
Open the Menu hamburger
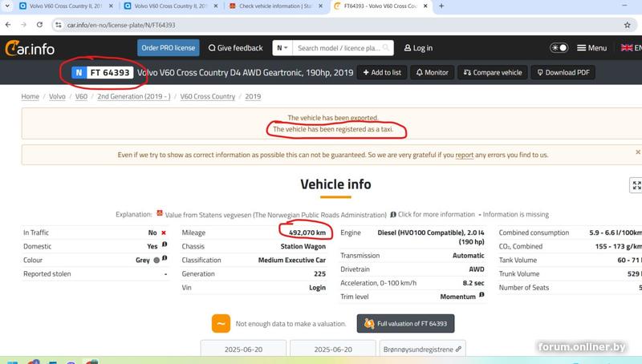pos(591,48)
